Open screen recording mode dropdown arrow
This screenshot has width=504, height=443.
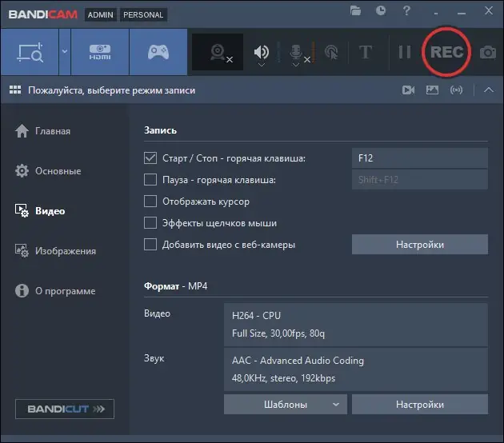coord(65,51)
